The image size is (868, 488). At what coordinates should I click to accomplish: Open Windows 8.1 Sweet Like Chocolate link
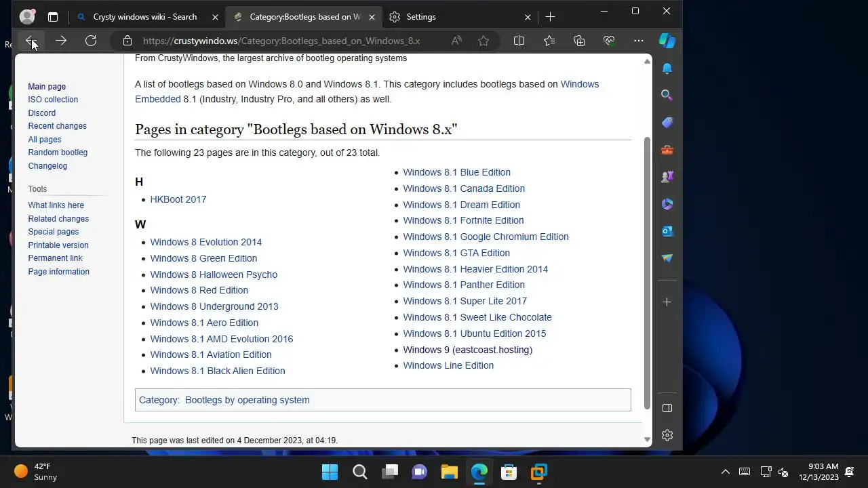[477, 317]
